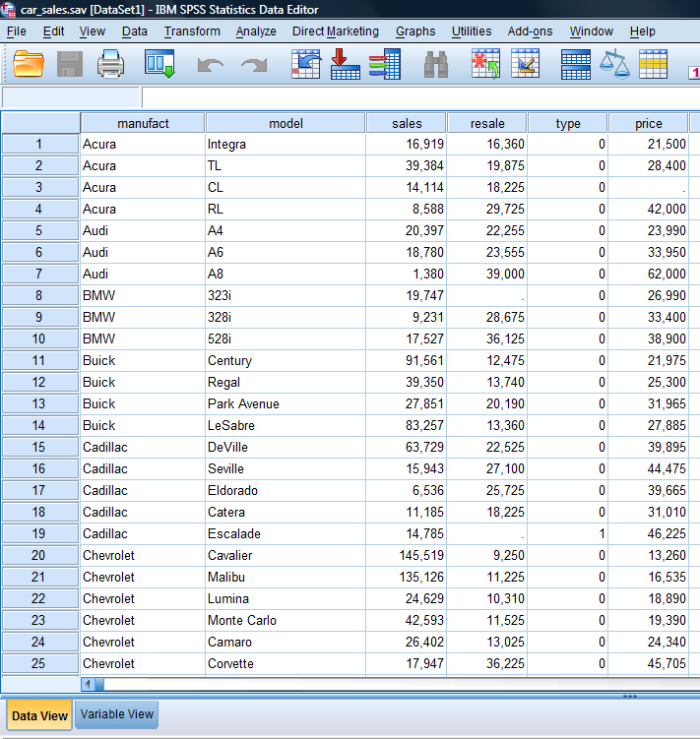The height and width of the screenshot is (739, 700).
Task: Click the price value 46,225
Action: coord(648,533)
